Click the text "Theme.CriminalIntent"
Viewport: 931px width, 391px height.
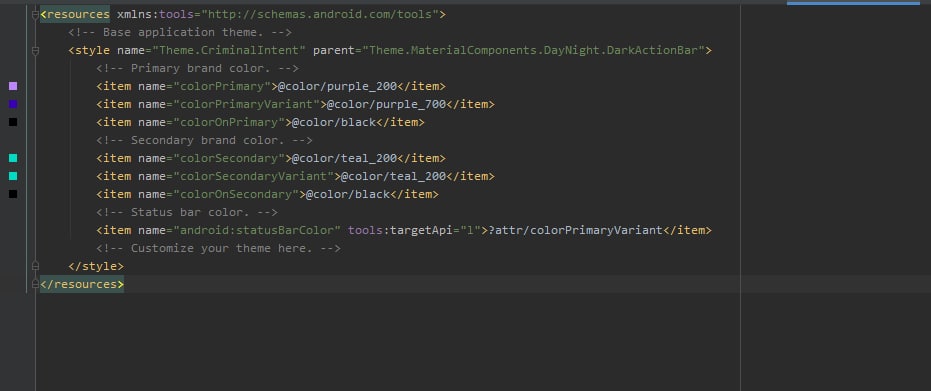(x=229, y=50)
